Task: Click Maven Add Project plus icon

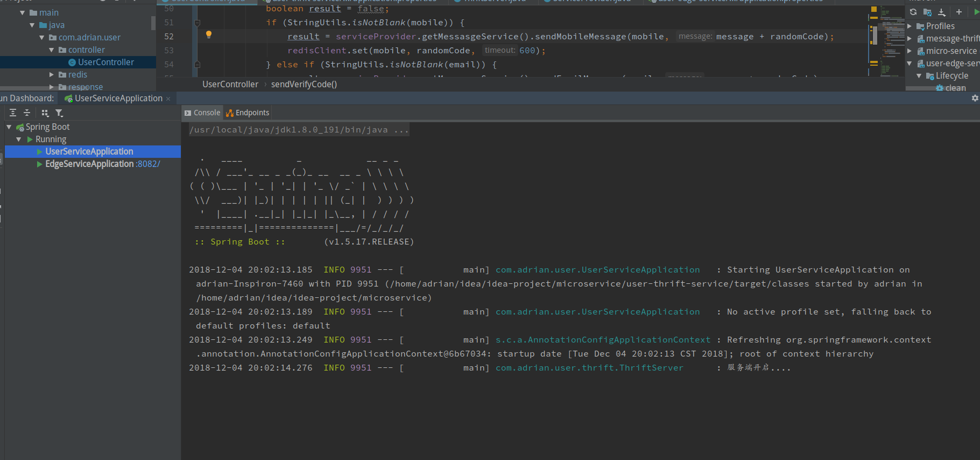Action: click(959, 12)
